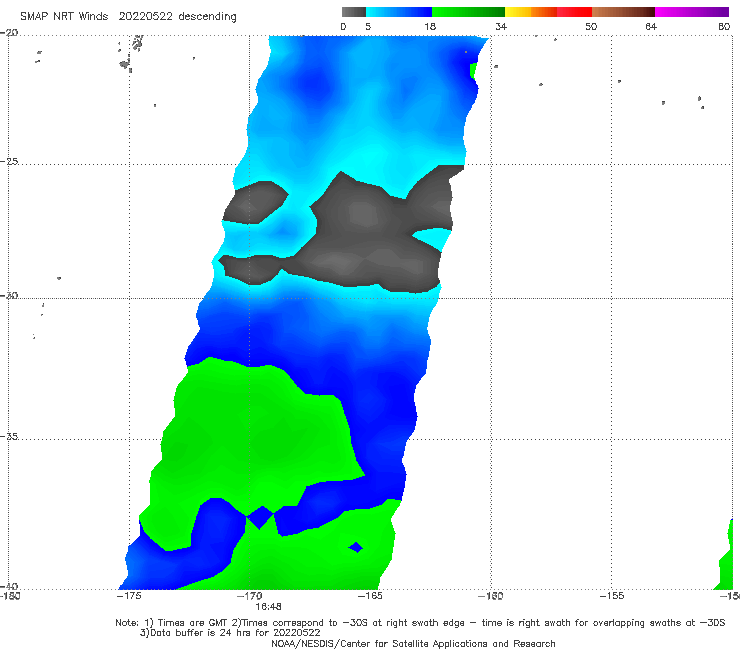
Task: Click the color bar label '34'
Action: point(501,27)
